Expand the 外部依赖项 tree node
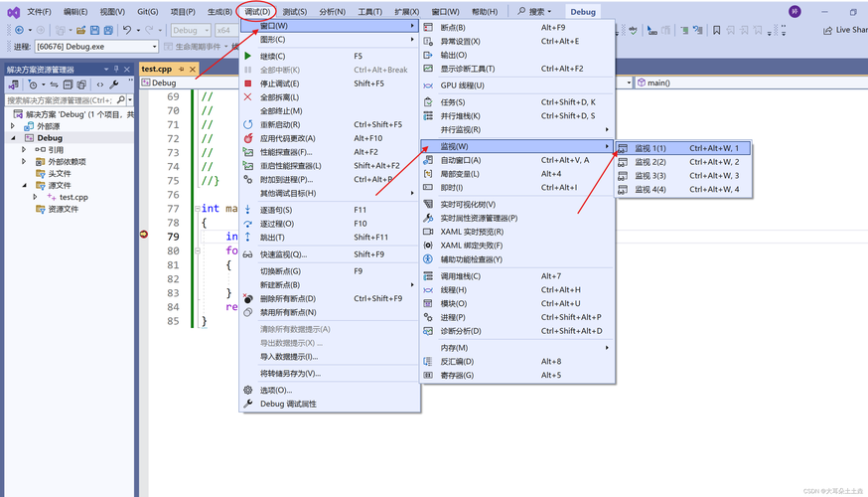This screenshot has width=868, height=497. pos(24,162)
